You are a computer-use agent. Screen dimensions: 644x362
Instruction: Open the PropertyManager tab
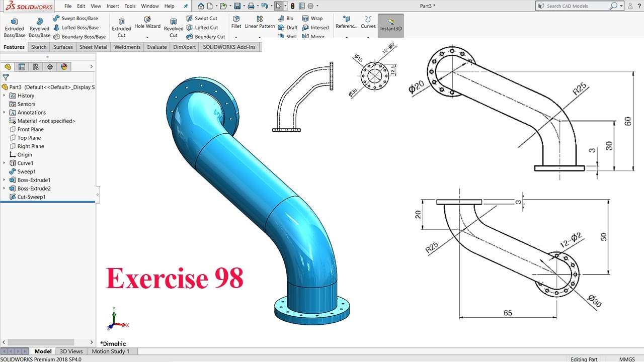click(22, 67)
